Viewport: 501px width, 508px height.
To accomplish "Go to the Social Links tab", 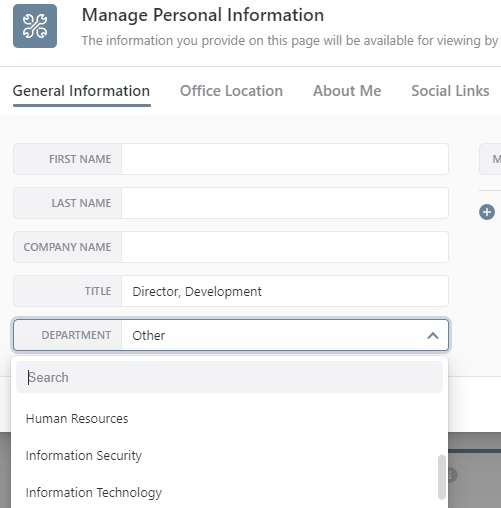I will pyautogui.click(x=450, y=91).
